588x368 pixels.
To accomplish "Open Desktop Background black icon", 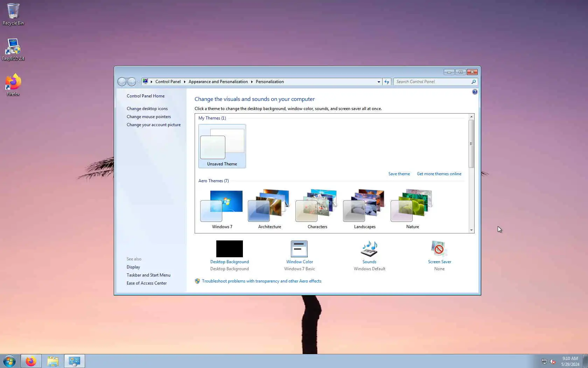I will (230, 249).
